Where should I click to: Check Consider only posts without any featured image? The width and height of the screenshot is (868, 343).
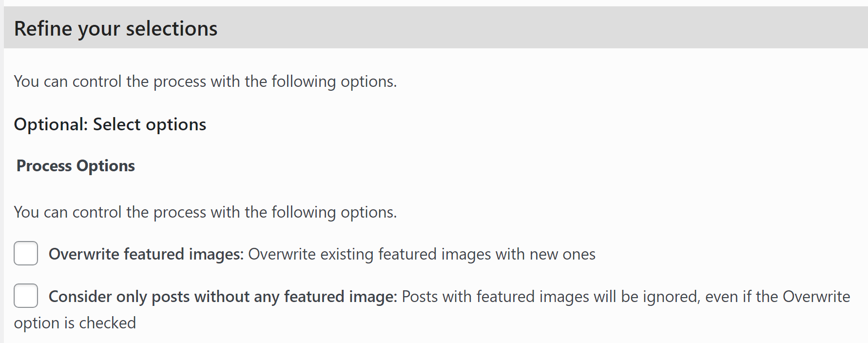coord(25,295)
